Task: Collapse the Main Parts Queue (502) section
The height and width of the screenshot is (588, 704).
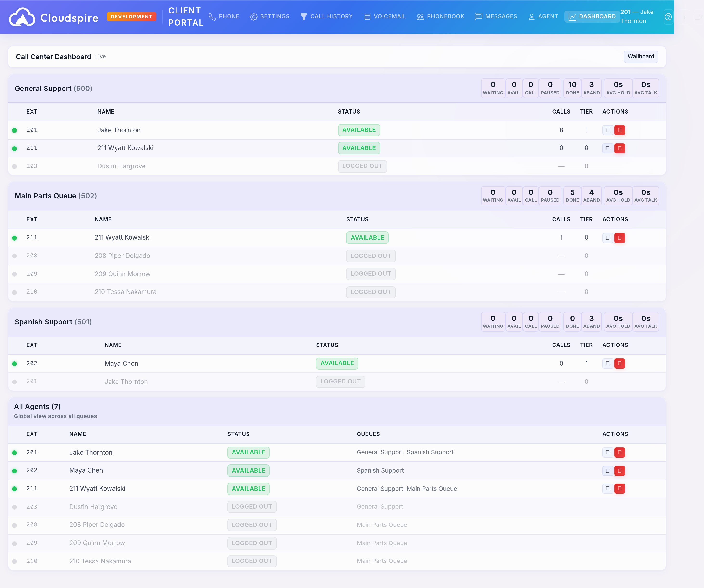Action: 56,196
